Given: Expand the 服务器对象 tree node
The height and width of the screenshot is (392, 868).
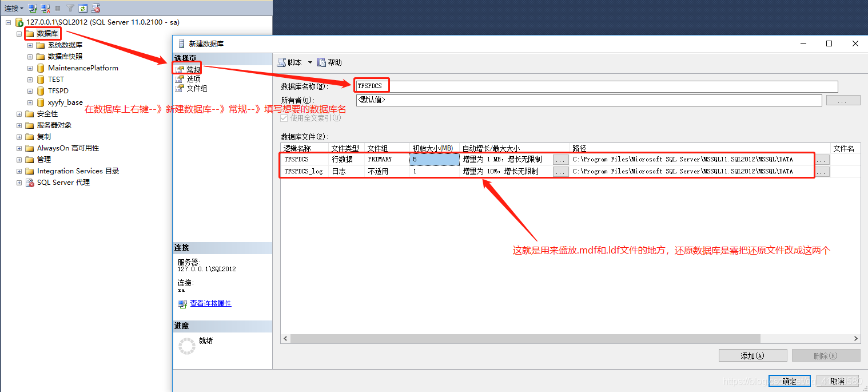Looking at the screenshot, I should click(x=19, y=125).
